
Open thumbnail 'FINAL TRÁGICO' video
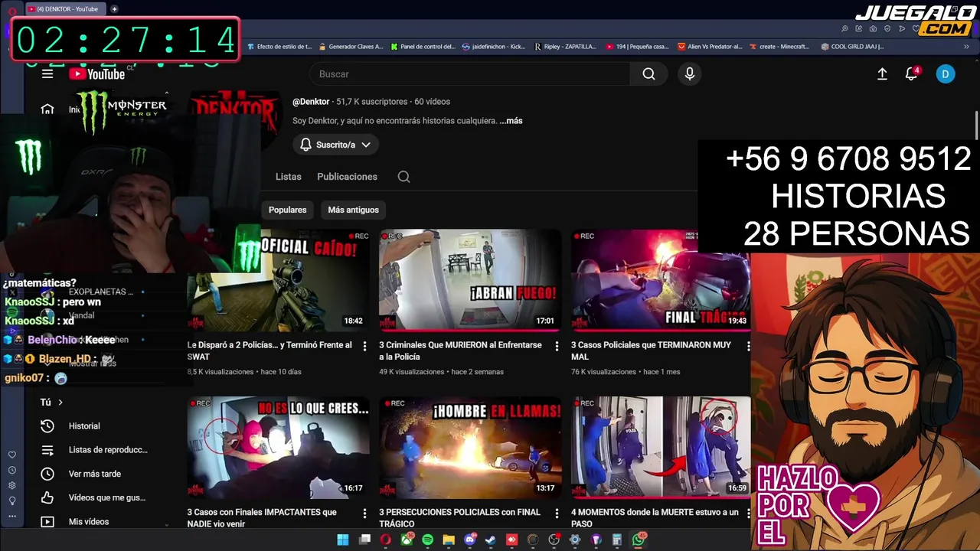(x=661, y=280)
